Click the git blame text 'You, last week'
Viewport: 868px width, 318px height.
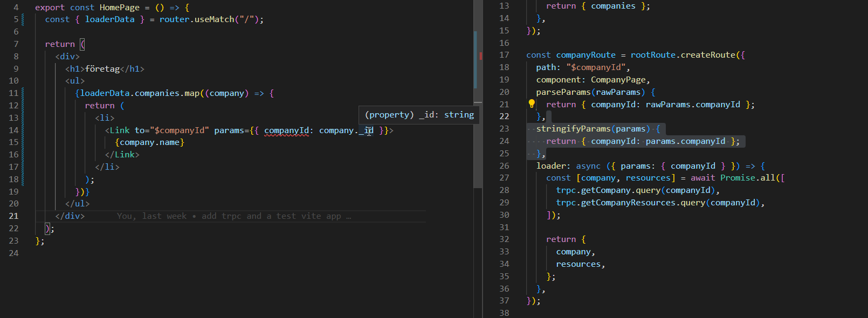click(x=151, y=216)
